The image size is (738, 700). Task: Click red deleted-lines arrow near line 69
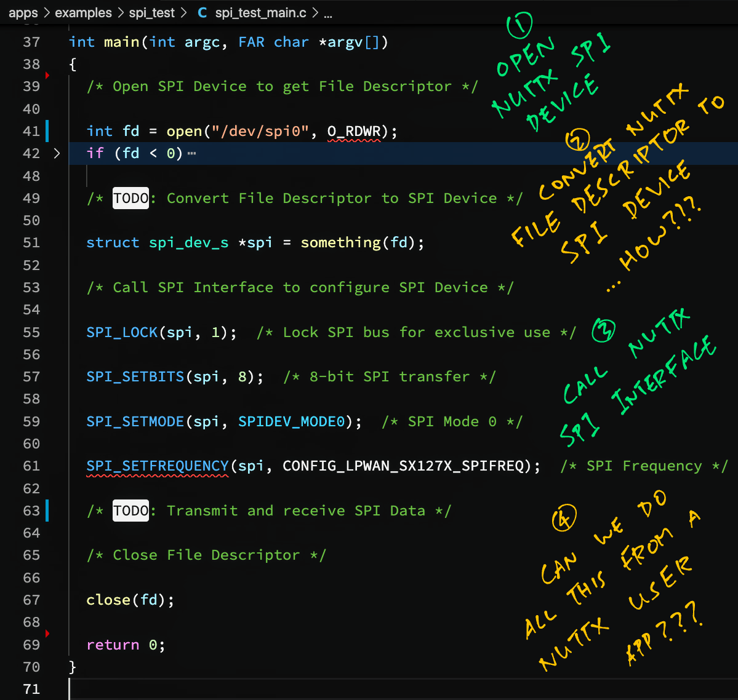click(x=47, y=634)
